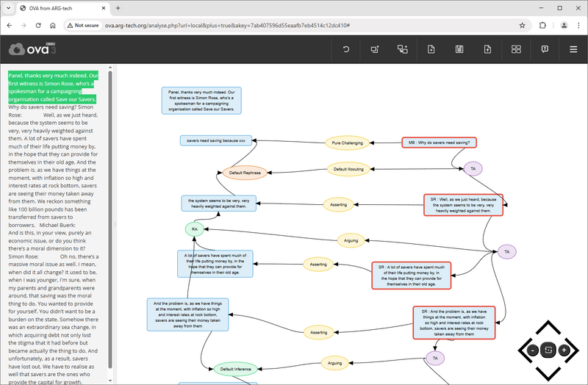Image resolution: width=588 pixels, height=385 pixels.
Task: Select 'the system seems to be very' blue node
Action: pyautogui.click(x=218, y=204)
